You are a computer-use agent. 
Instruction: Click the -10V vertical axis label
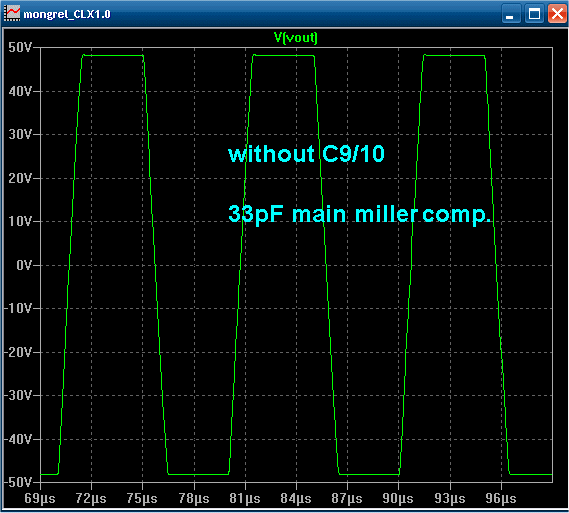[18, 308]
